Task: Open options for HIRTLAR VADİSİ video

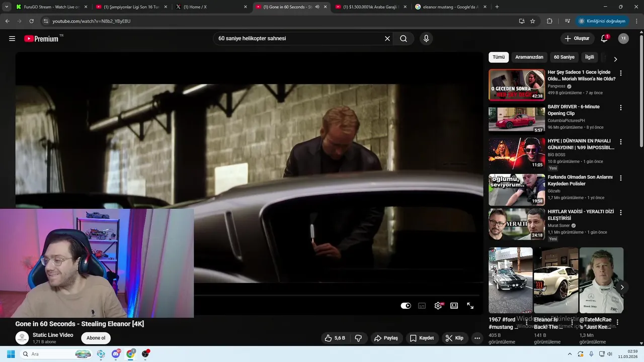Action: [x=620, y=213]
